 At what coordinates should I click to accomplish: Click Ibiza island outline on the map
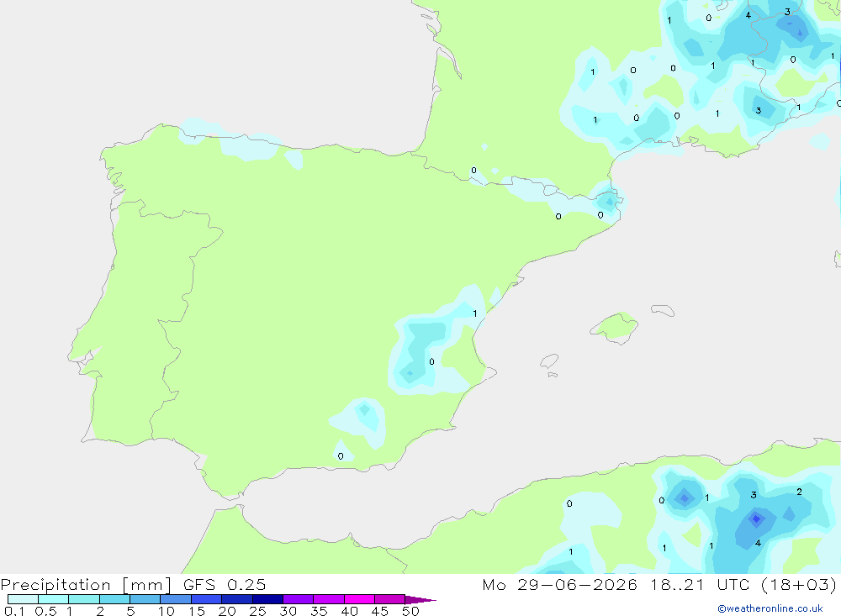pyautogui.click(x=549, y=361)
